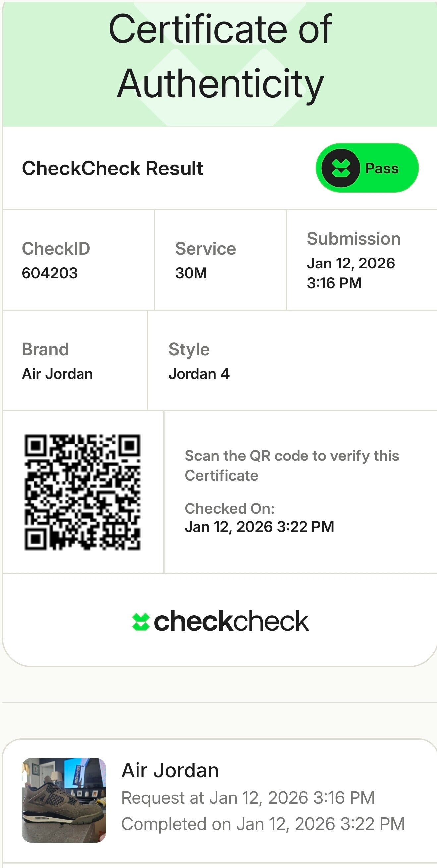
Task: Click the green checkcheck logo mark
Action: click(140, 622)
